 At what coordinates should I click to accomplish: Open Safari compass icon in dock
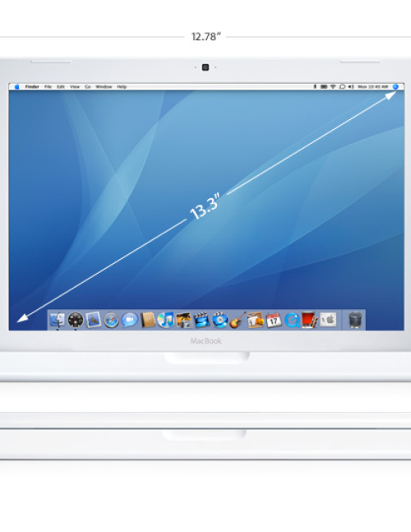tap(111, 321)
